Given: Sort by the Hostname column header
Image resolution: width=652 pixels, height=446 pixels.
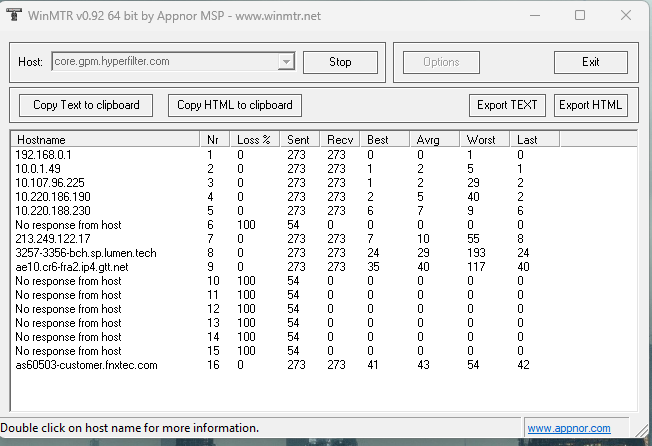Looking at the screenshot, I should pyautogui.click(x=105, y=140).
